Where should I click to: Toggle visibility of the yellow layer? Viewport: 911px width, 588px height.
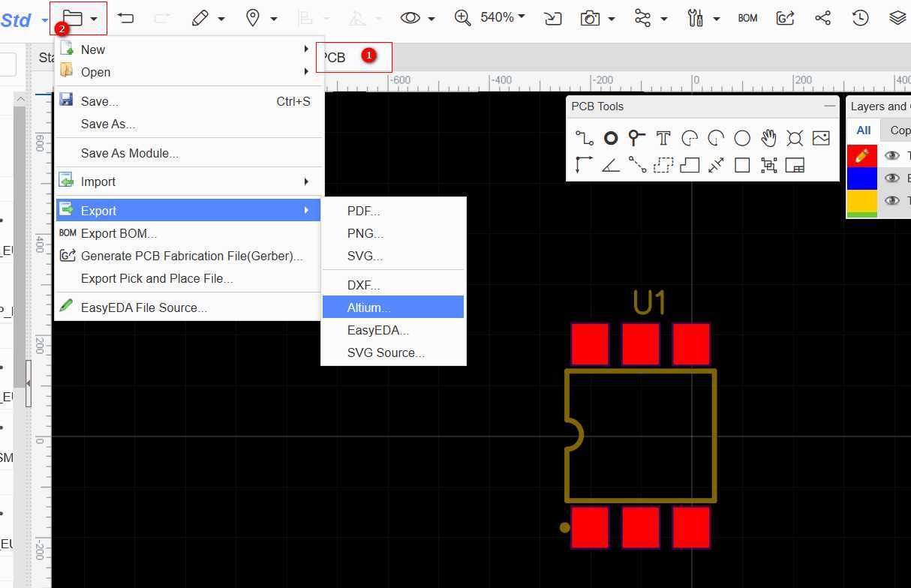tap(891, 200)
